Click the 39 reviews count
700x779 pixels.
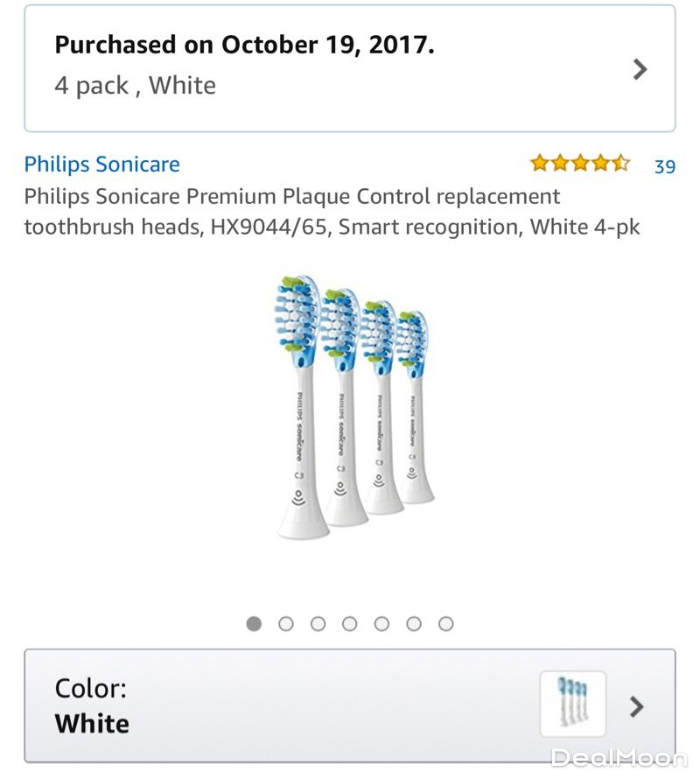point(664,165)
